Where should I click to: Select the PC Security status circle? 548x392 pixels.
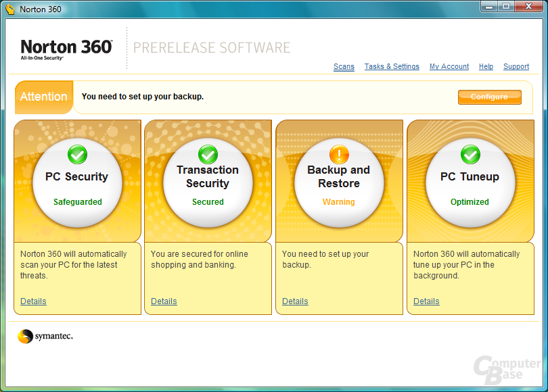77,182
